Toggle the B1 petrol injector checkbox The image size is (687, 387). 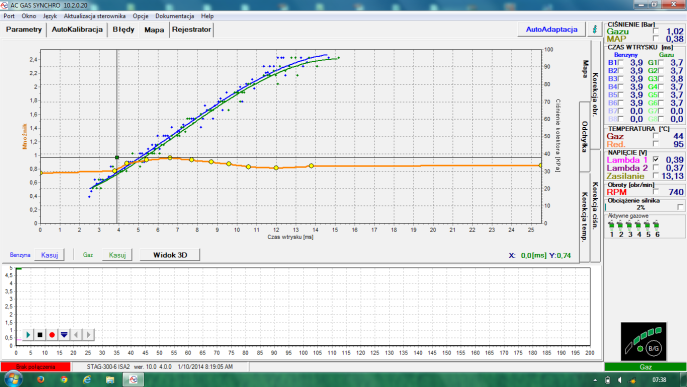click(x=620, y=63)
